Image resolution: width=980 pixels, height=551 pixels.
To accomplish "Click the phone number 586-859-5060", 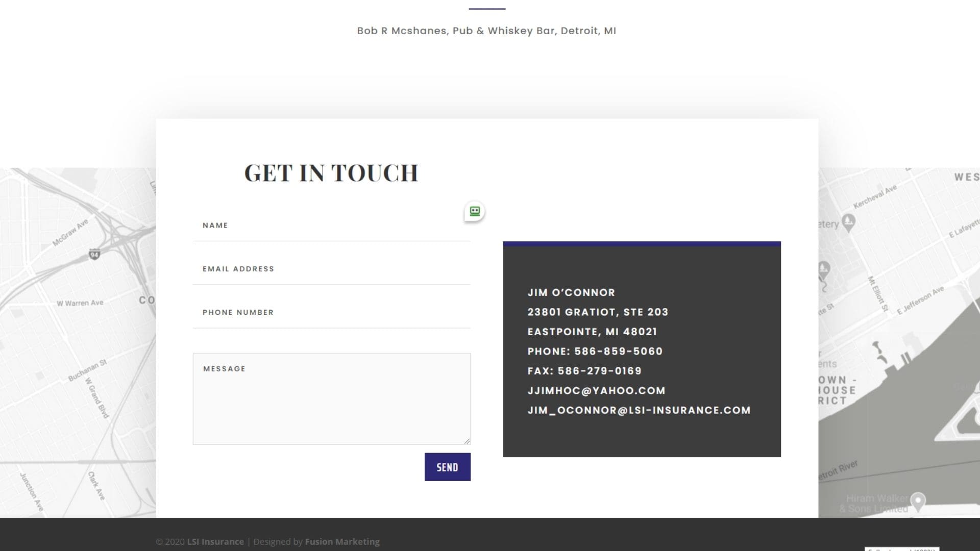I will tap(618, 351).
